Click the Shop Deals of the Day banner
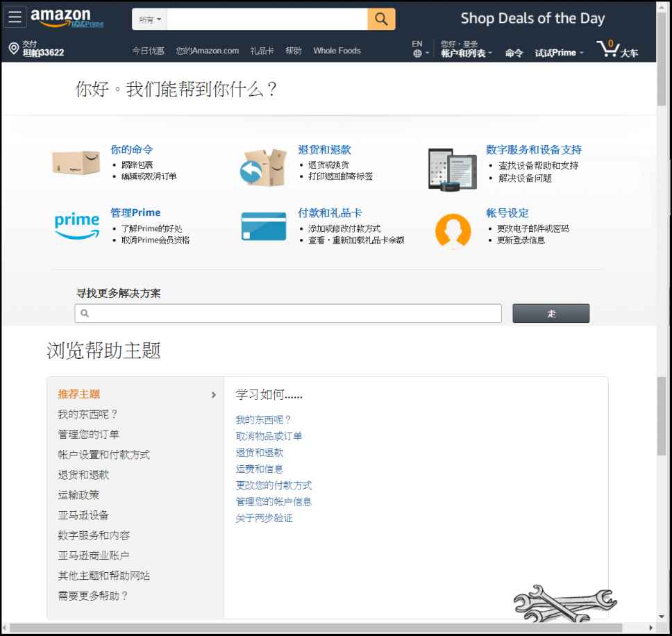This screenshot has width=672, height=636. click(x=532, y=19)
